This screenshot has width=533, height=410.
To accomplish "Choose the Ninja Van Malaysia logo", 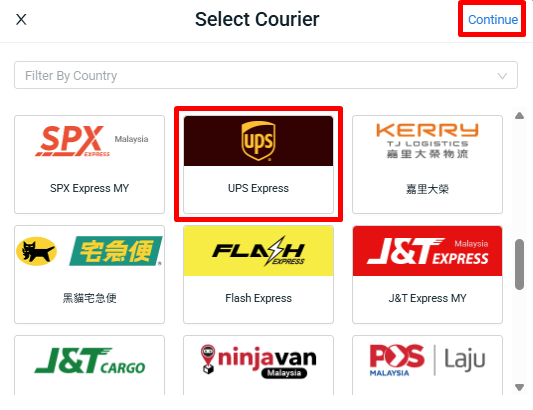I will (x=258, y=361).
